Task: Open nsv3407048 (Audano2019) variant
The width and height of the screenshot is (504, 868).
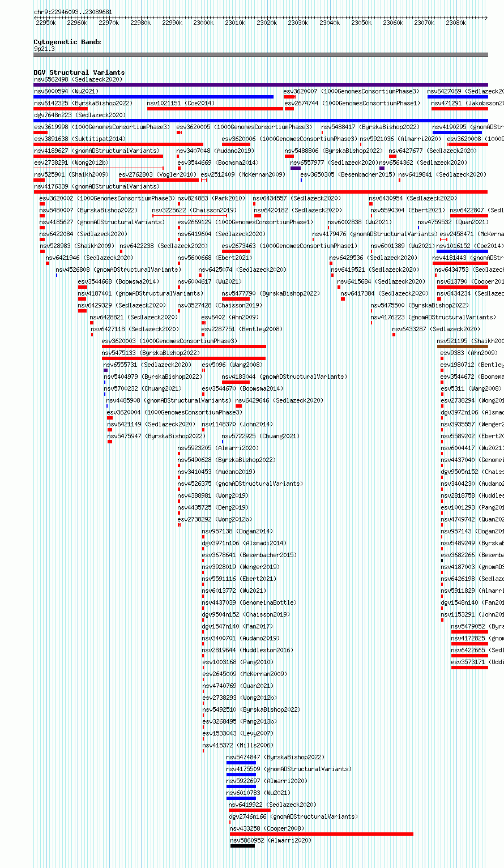Action: [x=215, y=151]
